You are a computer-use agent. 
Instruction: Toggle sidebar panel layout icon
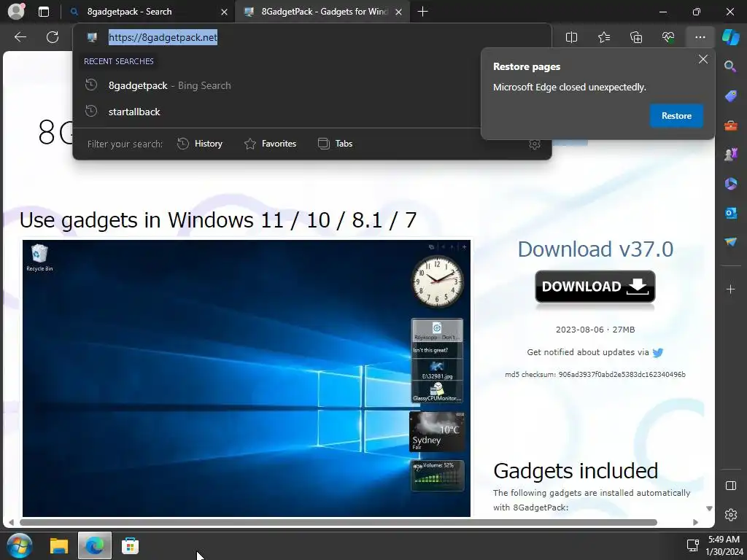coord(730,486)
